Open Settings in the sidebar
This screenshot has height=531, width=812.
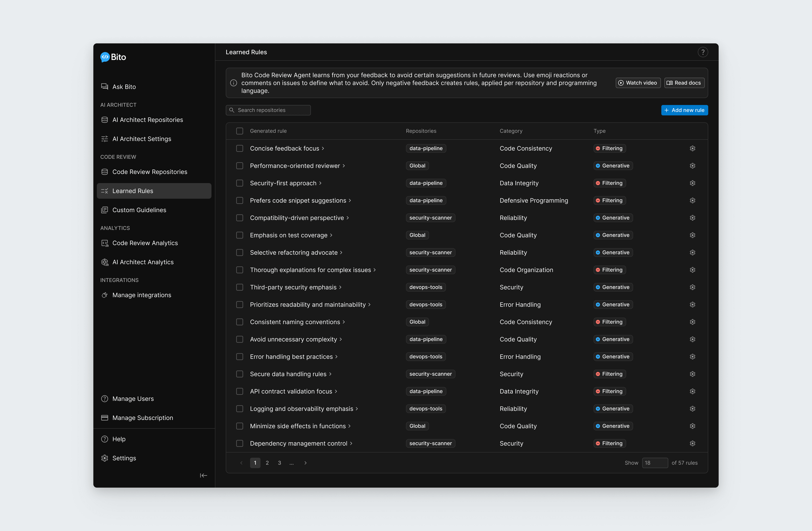point(154,458)
